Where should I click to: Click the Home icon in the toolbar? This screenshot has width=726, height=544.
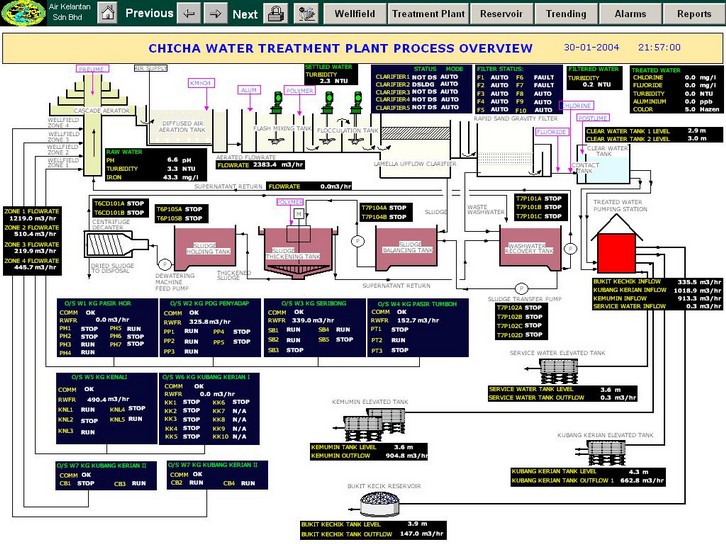107,13
